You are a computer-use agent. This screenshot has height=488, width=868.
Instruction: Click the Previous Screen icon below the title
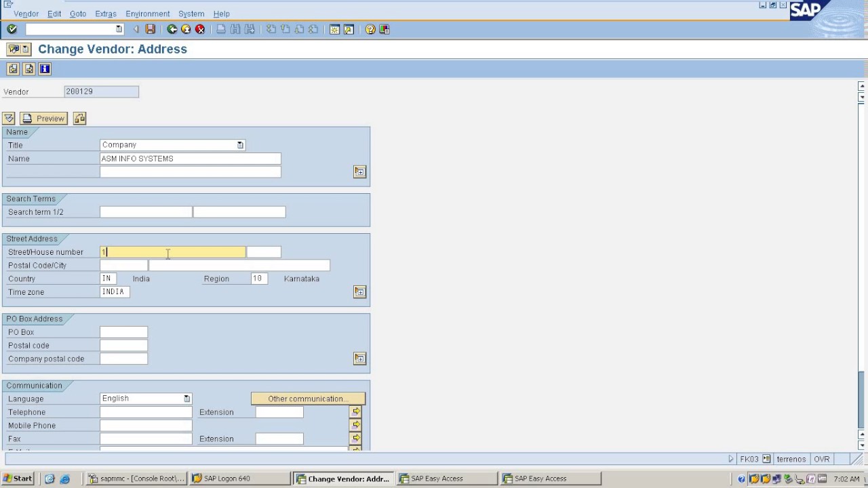coord(13,69)
